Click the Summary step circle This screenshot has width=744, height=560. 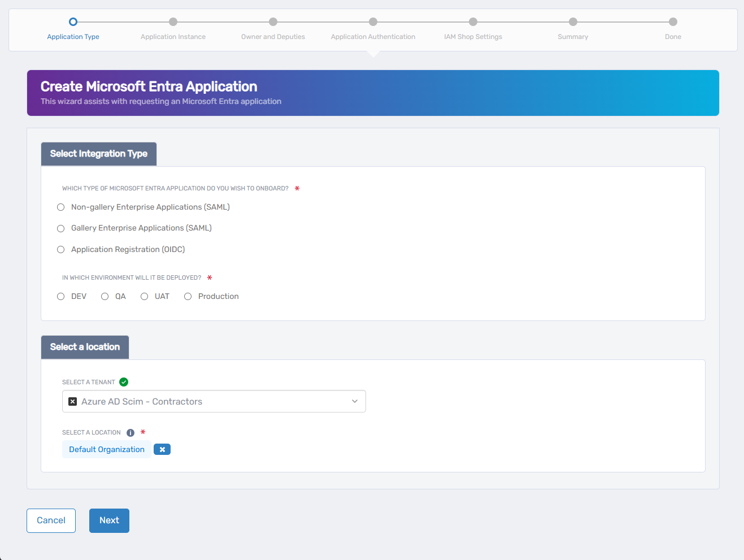(573, 21)
